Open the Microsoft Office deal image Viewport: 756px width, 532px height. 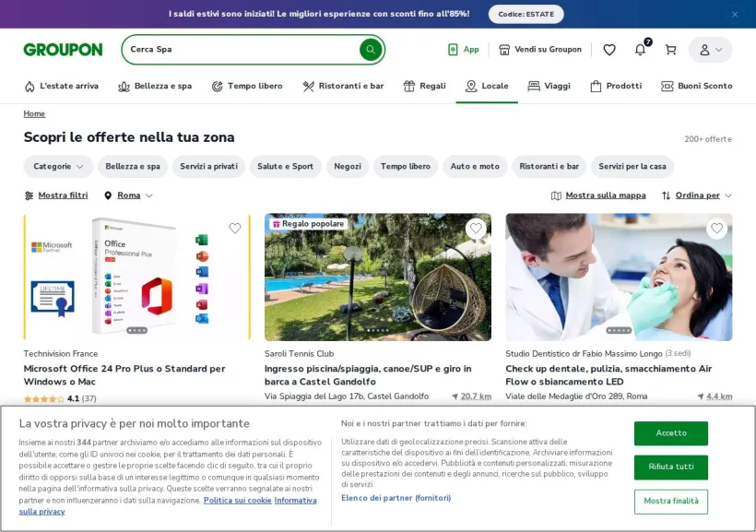point(137,278)
